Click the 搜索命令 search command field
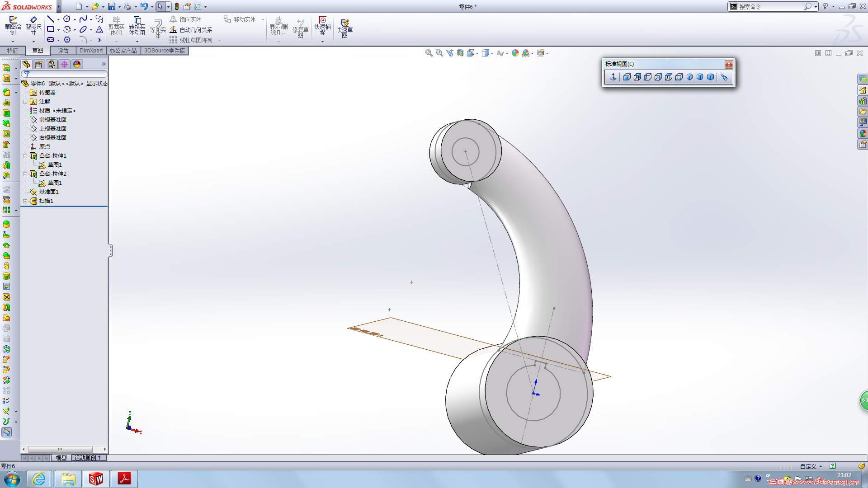 click(769, 7)
